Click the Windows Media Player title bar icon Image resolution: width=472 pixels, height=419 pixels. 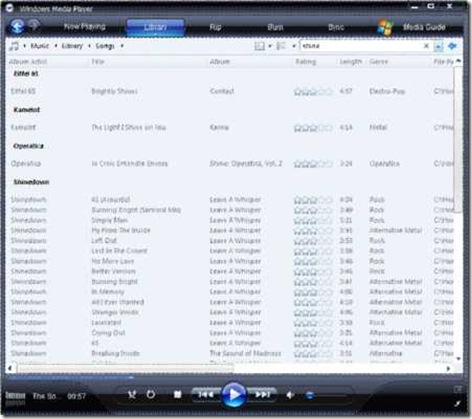click(9, 8)
